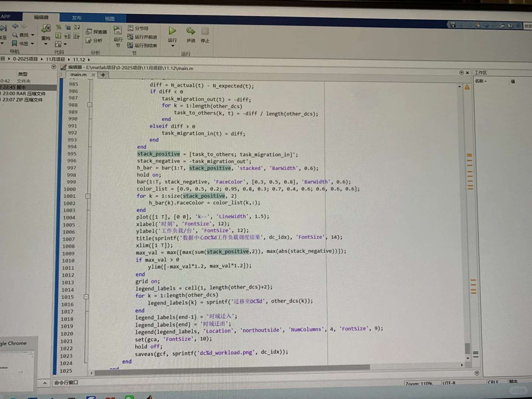Click the UTF-8 encoding status entry
The width and height of the screenshot is (532, 399).
[449, 383]
